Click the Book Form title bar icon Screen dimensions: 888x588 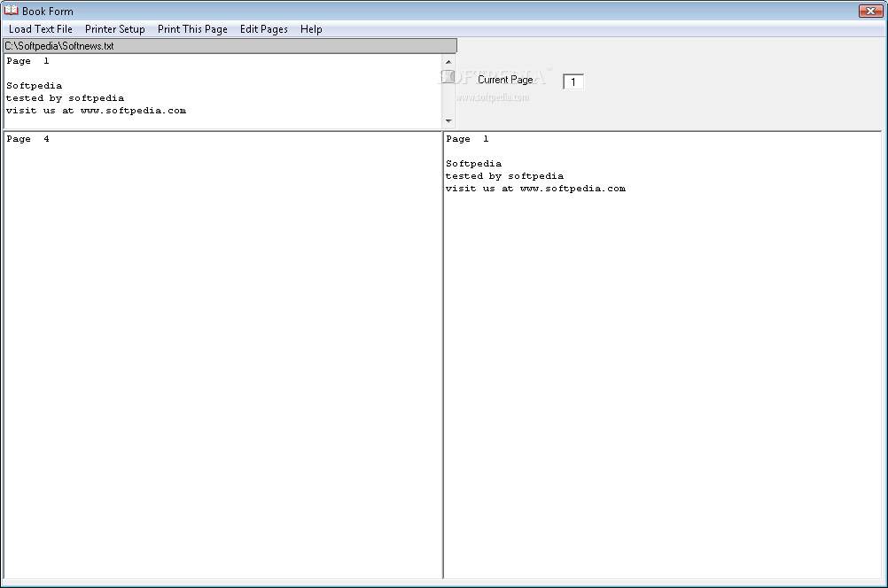(11, 11)
